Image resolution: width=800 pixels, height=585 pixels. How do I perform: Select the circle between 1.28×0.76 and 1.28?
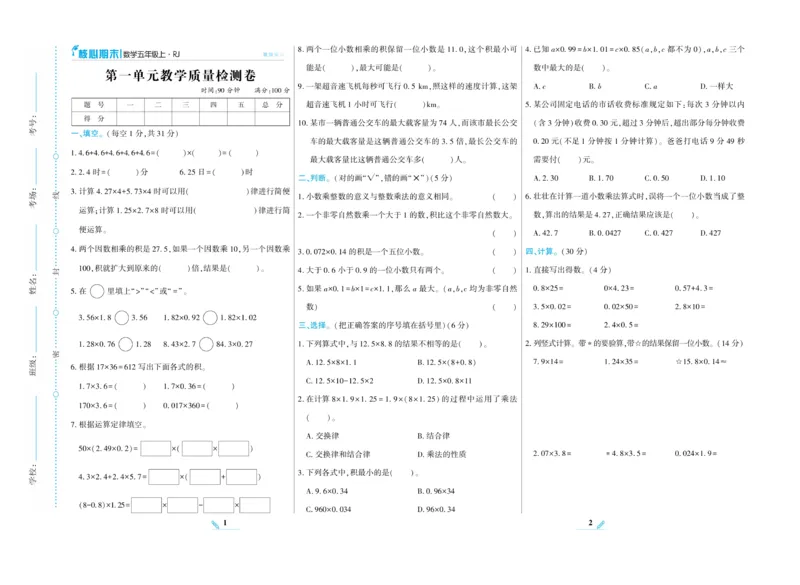(x=126, y=344)
